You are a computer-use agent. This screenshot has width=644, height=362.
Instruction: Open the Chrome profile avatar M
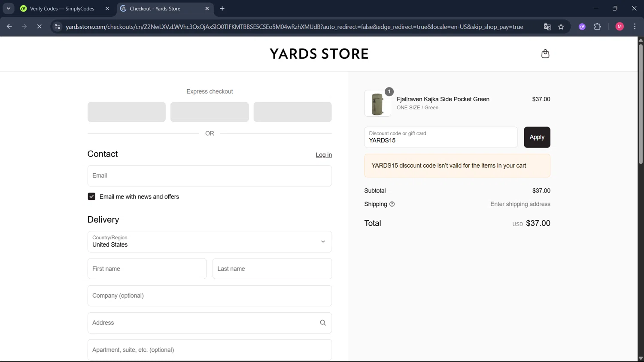click(x=620, y=27)
